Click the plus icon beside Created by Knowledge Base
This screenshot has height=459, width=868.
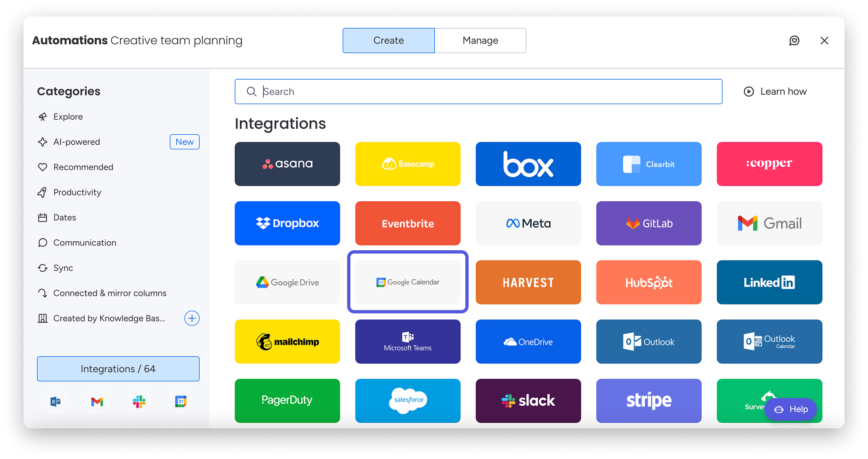[192, 319]
